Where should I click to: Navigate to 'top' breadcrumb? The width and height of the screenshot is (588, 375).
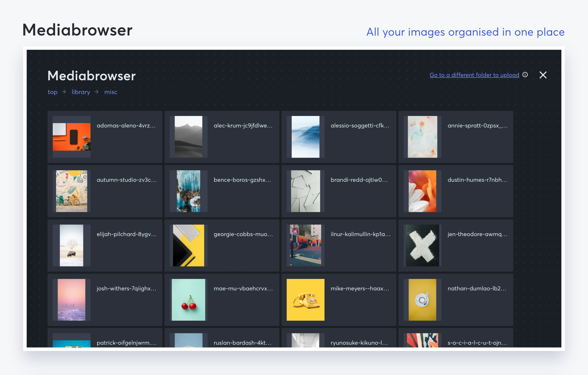(x=53, y=92)
